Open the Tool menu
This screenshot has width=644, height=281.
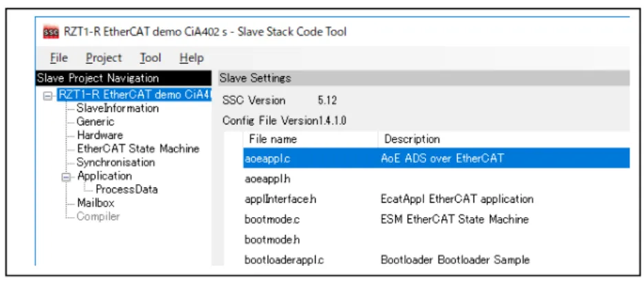[x=151, y=58]
